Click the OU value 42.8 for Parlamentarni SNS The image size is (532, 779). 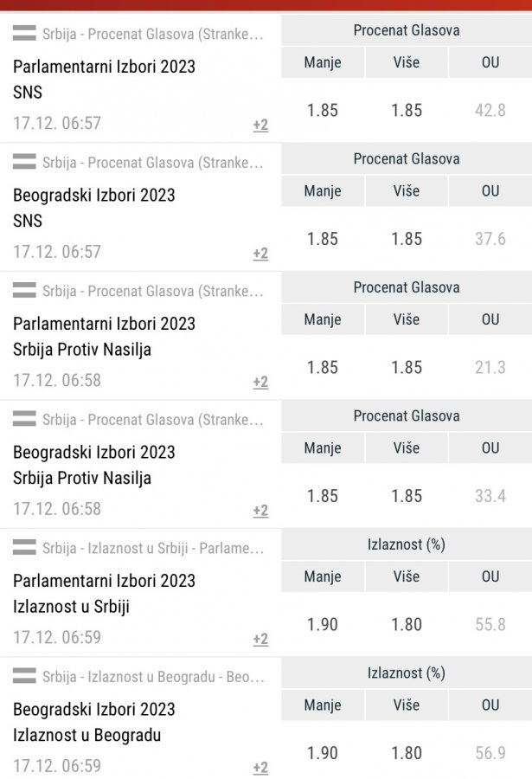490,110
